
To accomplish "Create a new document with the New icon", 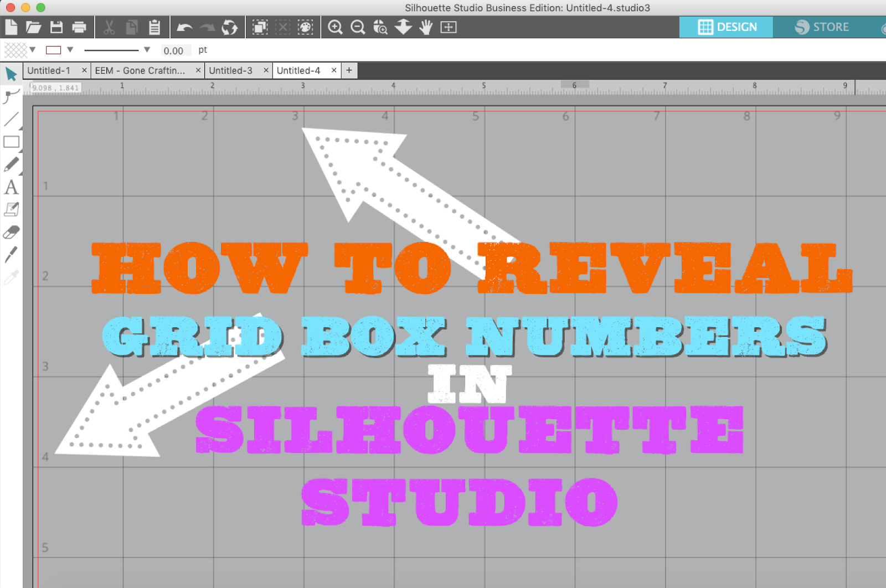I will tap(11, 27).
